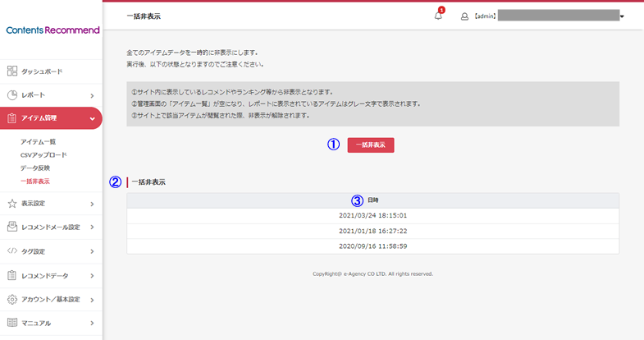This screenshot has height=340, width=644.
Task: Click the 【admin】 user name label
Action: coord(485,16)
